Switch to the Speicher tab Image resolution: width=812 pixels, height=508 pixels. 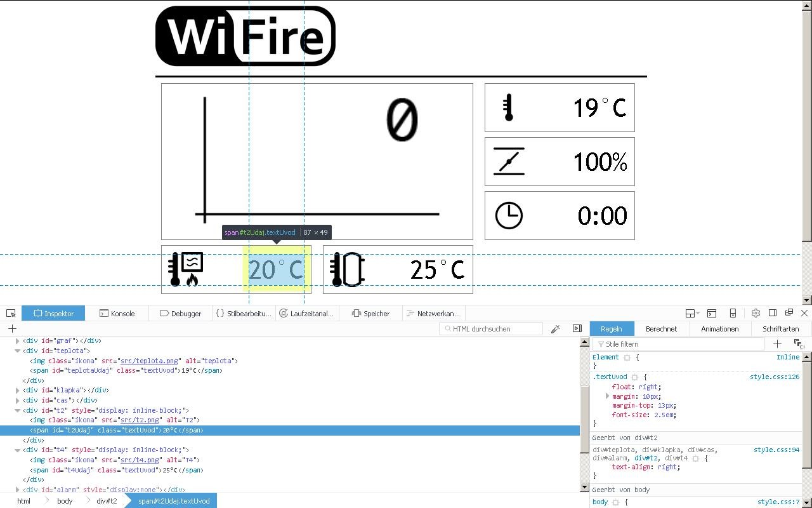[370, 313]
